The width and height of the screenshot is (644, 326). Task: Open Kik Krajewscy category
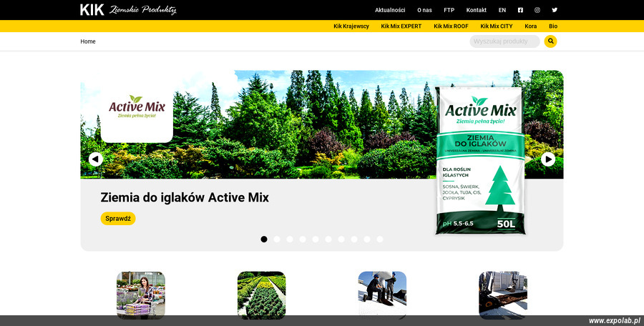pyautogui.click(x=351, y=26)
